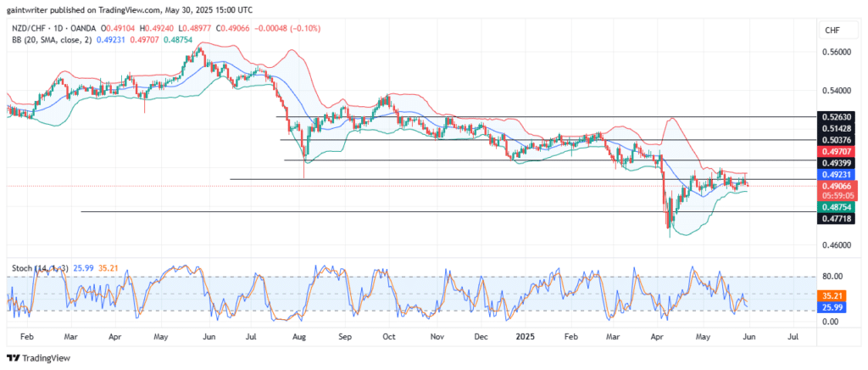Click the TradingView logo at bottom left

(x=39, y=358)
